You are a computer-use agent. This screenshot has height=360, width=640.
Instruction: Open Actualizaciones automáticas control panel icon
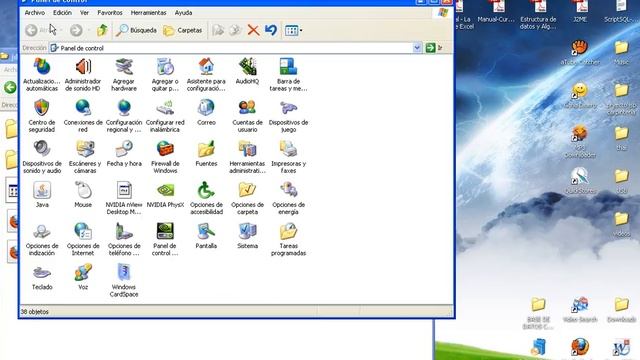42,74
